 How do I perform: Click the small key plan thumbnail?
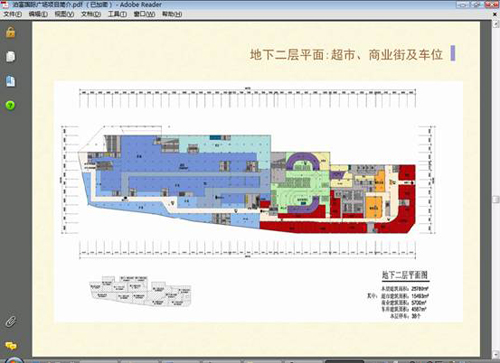[x=140, y=291]
